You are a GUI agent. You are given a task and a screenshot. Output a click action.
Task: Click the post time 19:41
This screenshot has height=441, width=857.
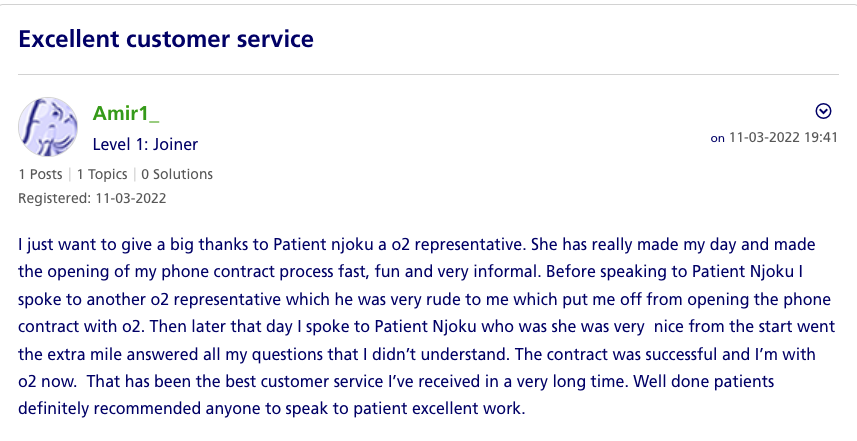coord(820,137)
